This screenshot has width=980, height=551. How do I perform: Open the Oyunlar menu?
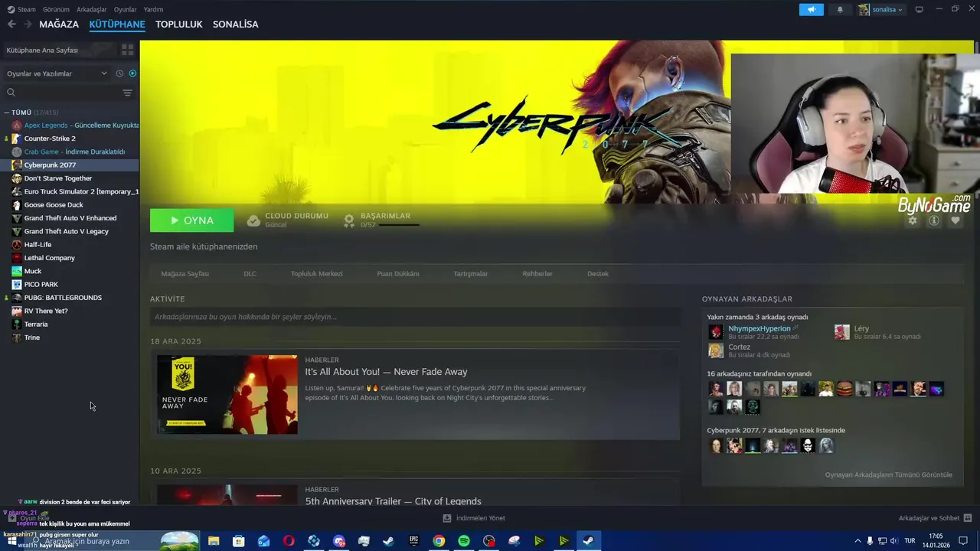point(126,9)
